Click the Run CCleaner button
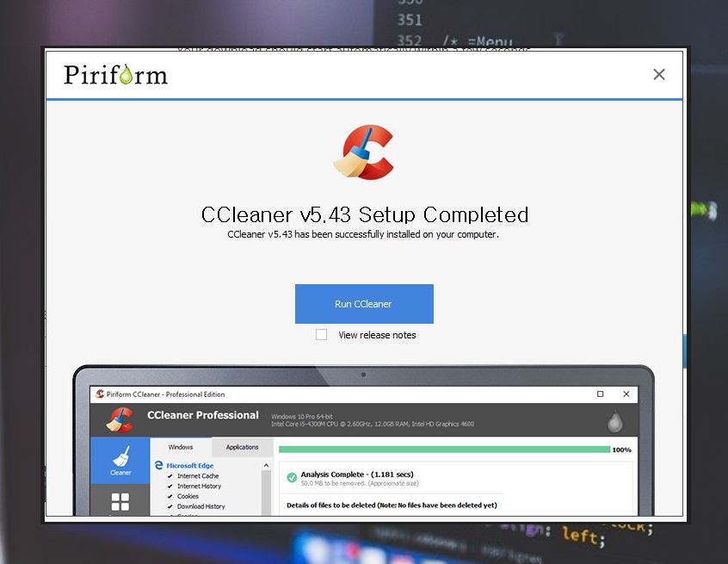The width and height of the screenshot is (728, 564). (364, 304)
